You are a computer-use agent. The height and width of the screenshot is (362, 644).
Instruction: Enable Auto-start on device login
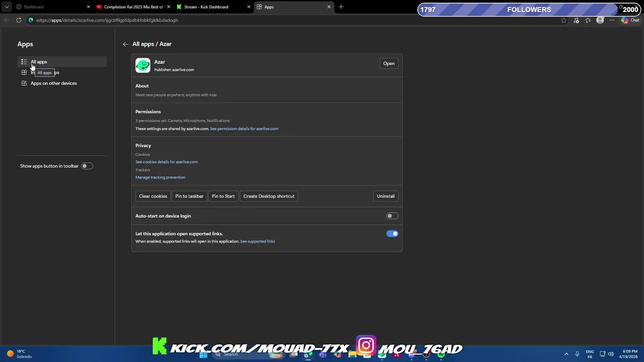392,216
